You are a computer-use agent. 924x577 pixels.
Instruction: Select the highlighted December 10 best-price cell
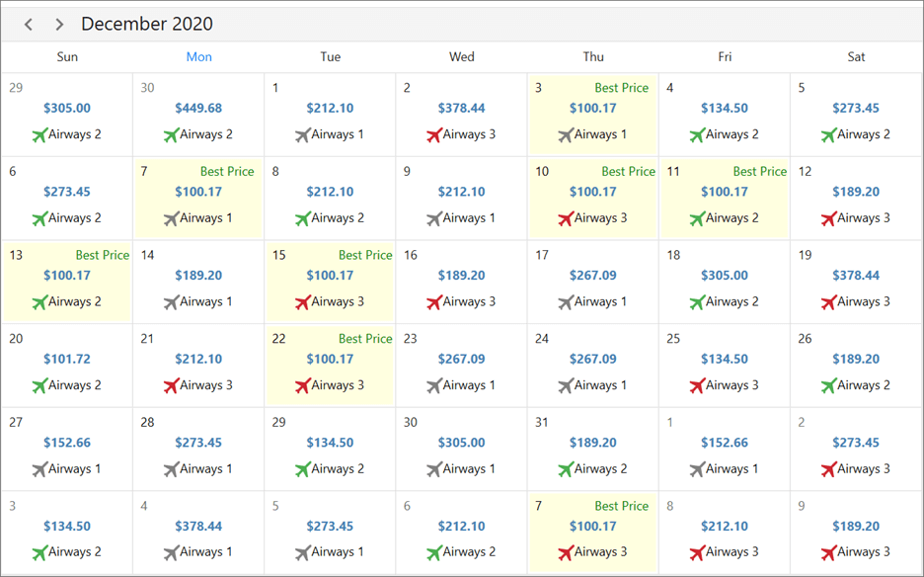point(593,198)
